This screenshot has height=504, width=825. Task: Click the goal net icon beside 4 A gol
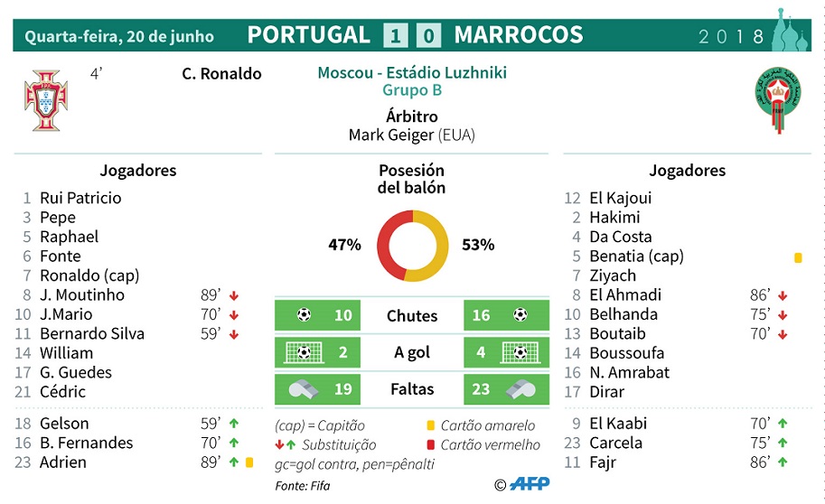click(x=520, y=352)
